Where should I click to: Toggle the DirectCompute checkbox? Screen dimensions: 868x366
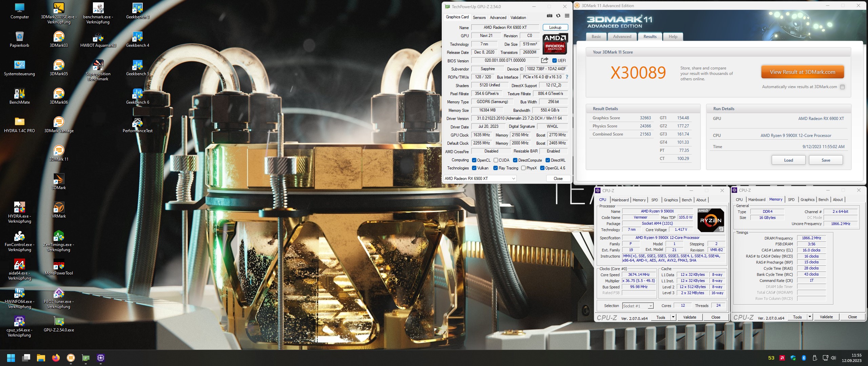tap(515, 160)
